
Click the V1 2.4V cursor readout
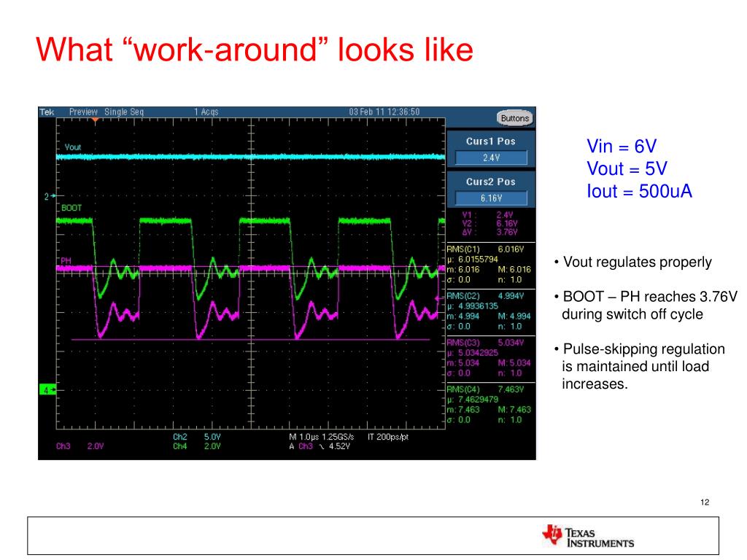(488, 215)
